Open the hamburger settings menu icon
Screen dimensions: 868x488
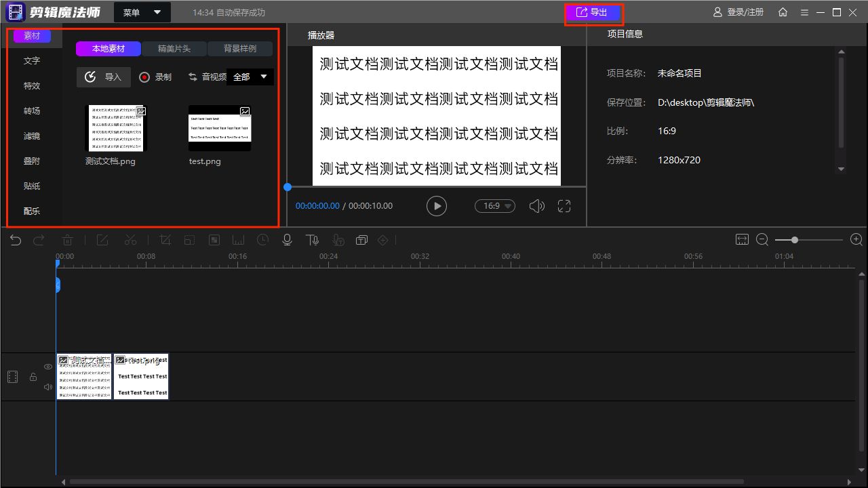tap(804, 12)
